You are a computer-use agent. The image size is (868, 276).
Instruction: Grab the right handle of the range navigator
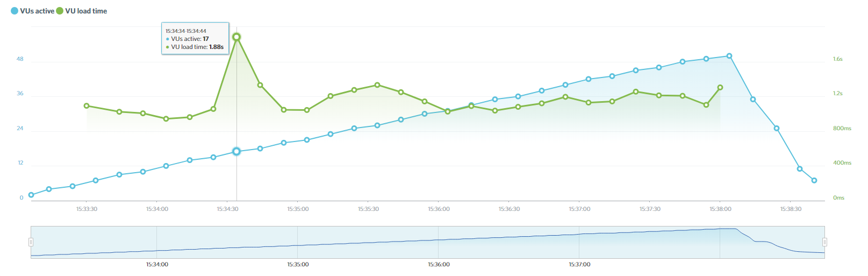[824, 242]
